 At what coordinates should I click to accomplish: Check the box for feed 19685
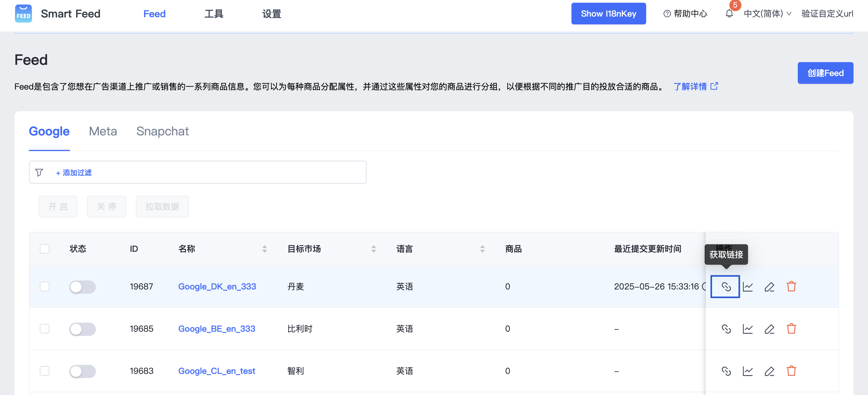(45, 329)
